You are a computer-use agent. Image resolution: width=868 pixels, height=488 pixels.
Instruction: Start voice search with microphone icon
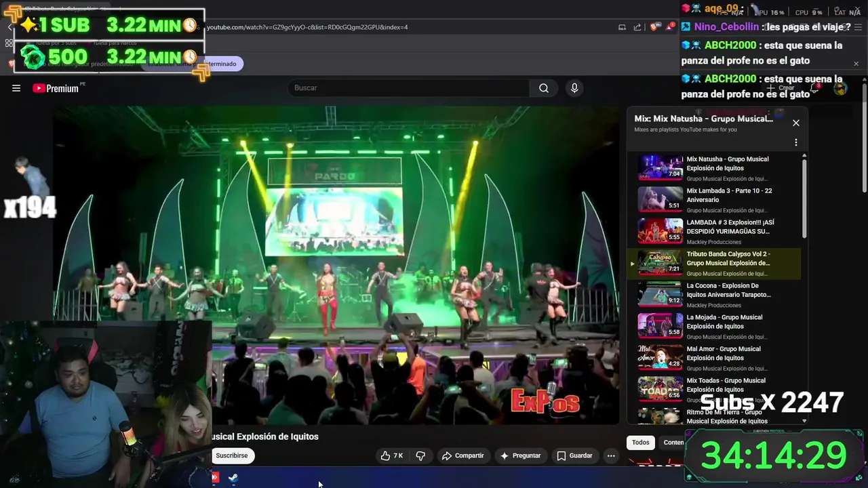pyautogui.click(x=574, y=88)
